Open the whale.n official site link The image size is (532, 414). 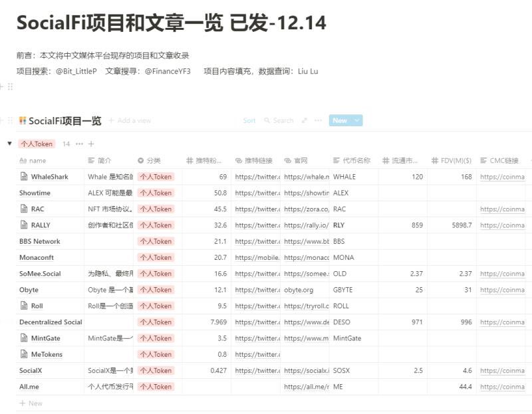[307, 177]
